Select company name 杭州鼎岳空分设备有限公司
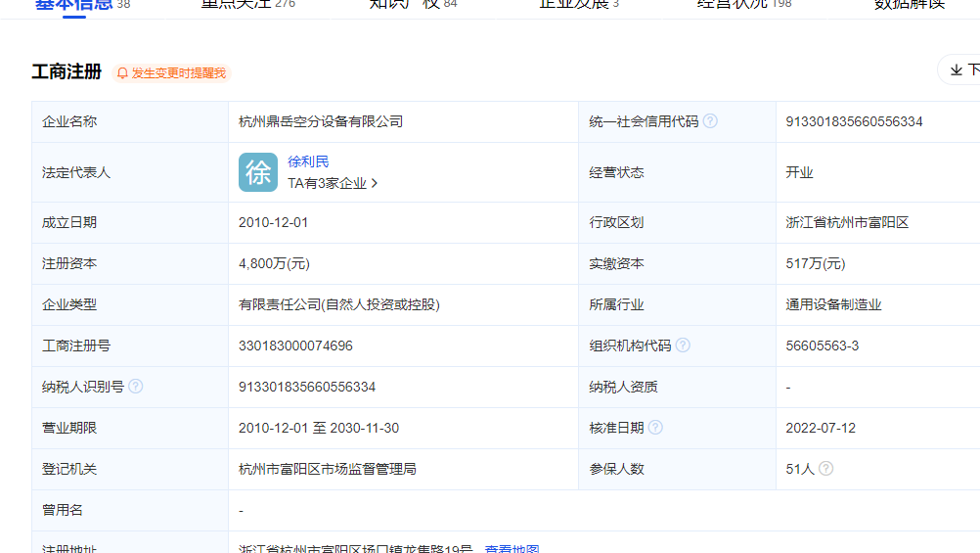Image resolution: width=980 pixels, height=553 pixels. coord(321,121)
